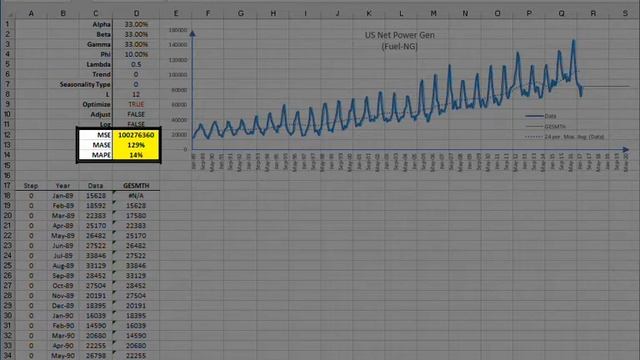Click data value 33846 in row 24
Image resolution: width=640 pixels, height=360 pixels.
(96, 256)
